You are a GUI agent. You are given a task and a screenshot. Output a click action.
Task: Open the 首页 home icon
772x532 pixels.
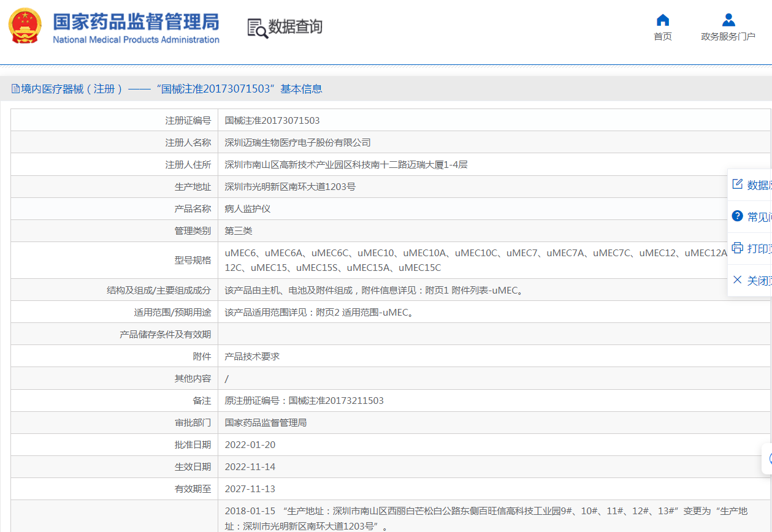click(663, 20)
